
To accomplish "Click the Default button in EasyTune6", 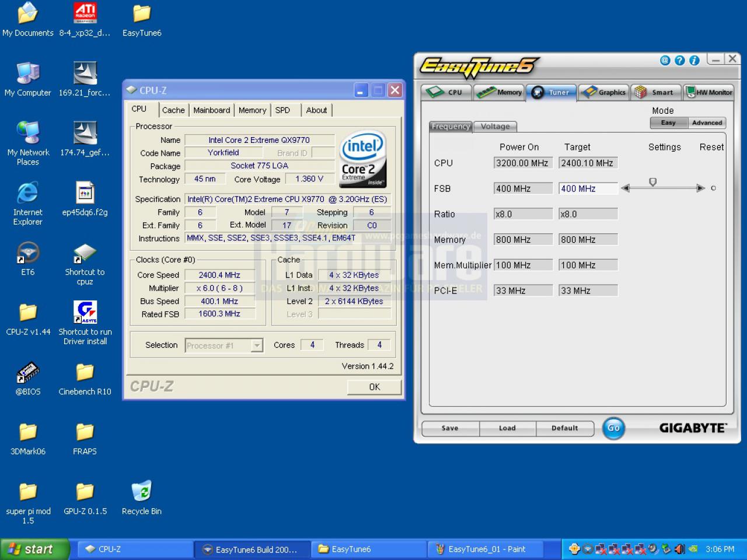I will (x=564, y=428).
